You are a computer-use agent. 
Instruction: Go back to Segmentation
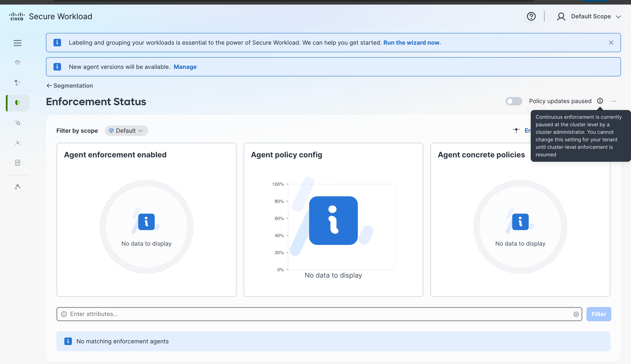[70, 86]
